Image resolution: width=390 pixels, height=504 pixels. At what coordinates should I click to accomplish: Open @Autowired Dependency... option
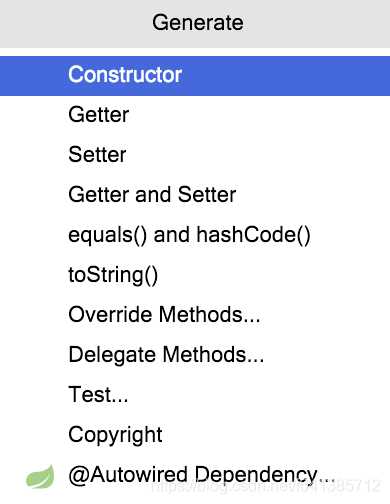[195, 475]
